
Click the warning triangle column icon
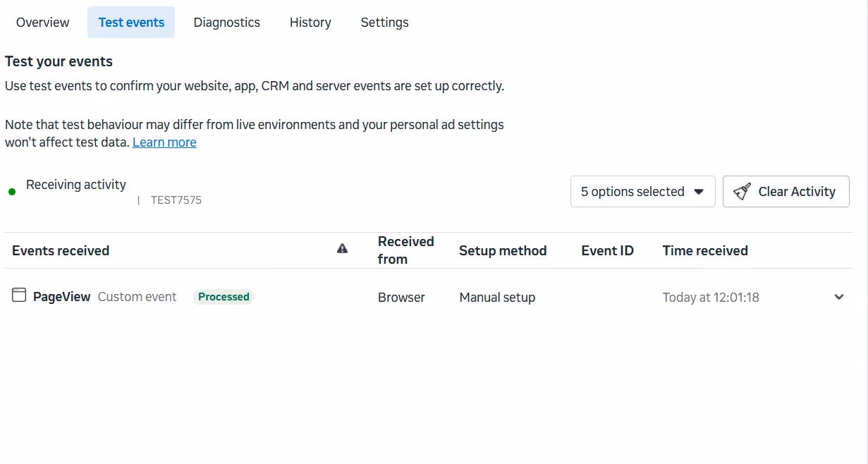coord(343,248)
